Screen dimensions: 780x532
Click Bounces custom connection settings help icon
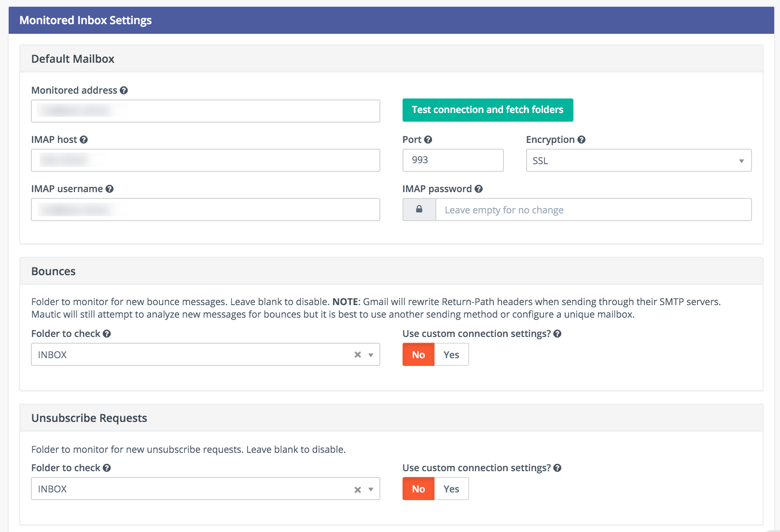click(557, 334)
